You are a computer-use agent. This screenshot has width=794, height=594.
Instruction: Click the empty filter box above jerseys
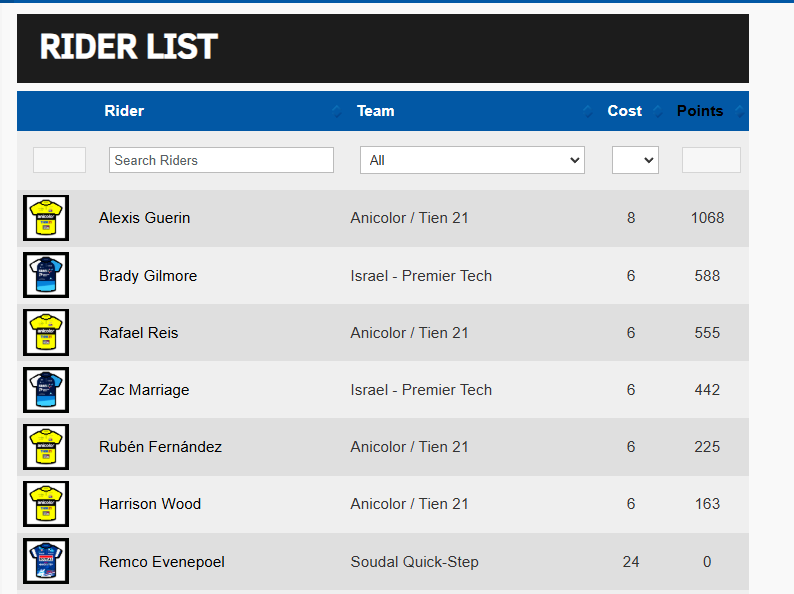coord(59,160)
